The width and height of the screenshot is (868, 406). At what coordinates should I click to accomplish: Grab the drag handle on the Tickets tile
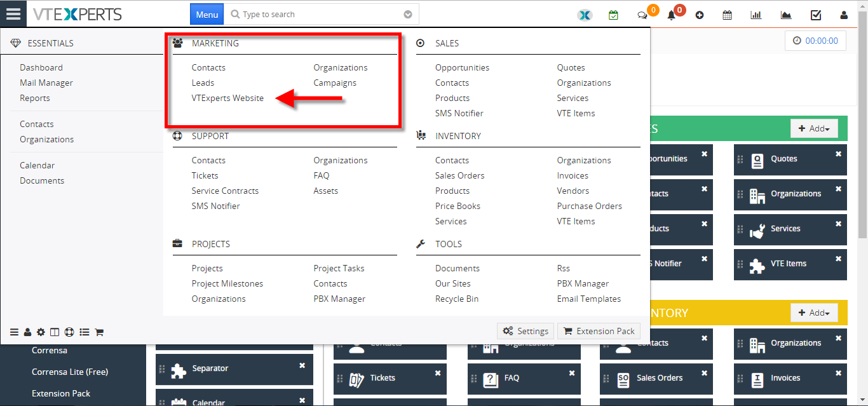[x=340, y=379]
